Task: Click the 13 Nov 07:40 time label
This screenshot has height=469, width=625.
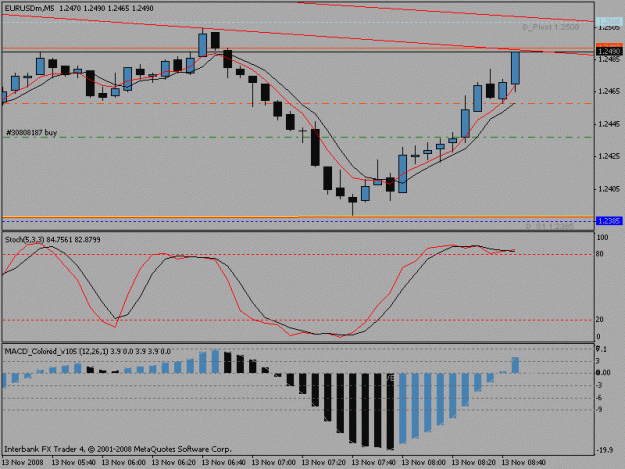Action: point(373,462)
